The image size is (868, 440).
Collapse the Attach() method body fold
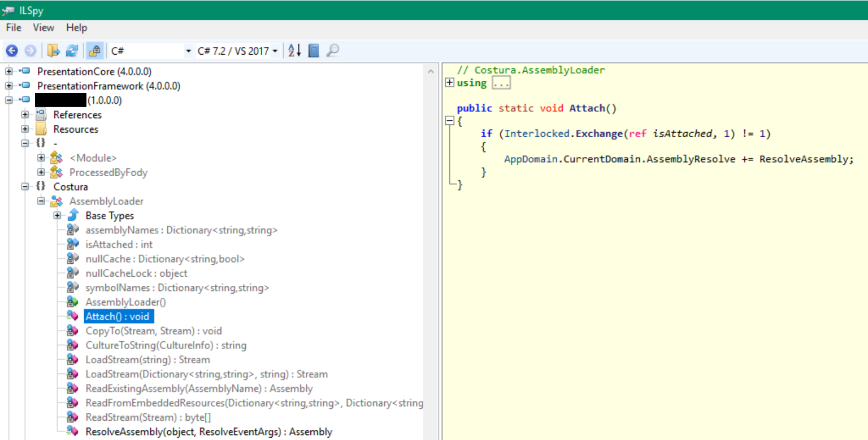tap(450, 120)
